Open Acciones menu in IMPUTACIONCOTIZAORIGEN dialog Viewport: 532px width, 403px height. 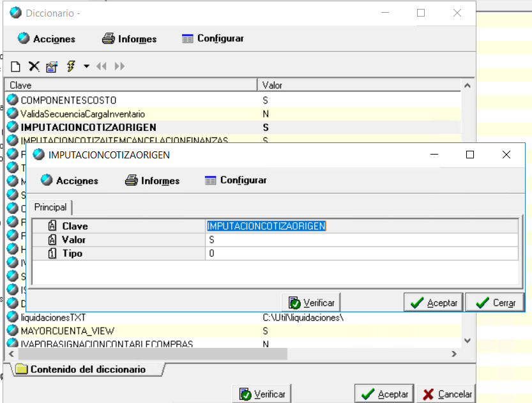pos(70,181)
